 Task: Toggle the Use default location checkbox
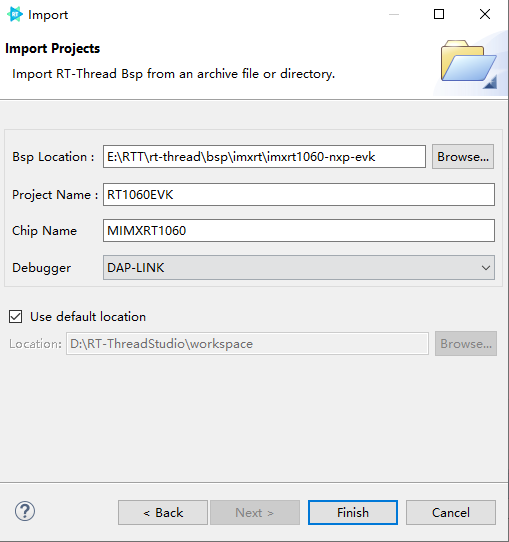tap(16, 317)
